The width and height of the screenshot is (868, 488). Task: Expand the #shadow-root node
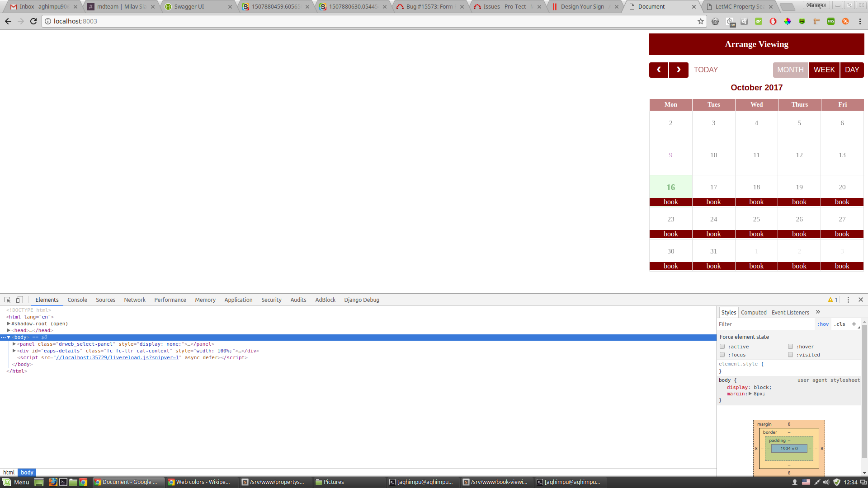pyautogui.click(x=9, y=324)
